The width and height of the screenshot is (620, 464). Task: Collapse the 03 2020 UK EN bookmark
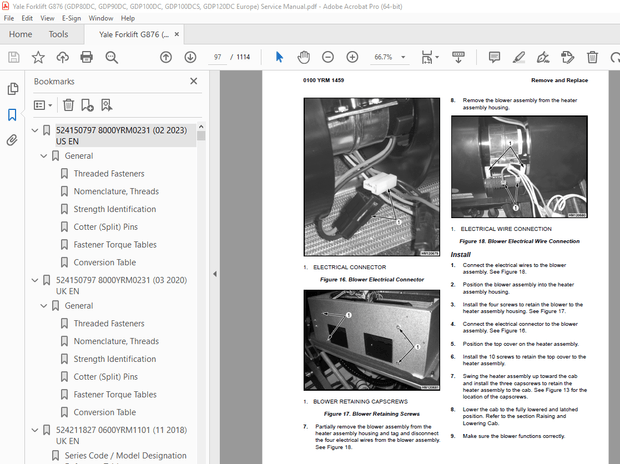(x=35, y=280)
